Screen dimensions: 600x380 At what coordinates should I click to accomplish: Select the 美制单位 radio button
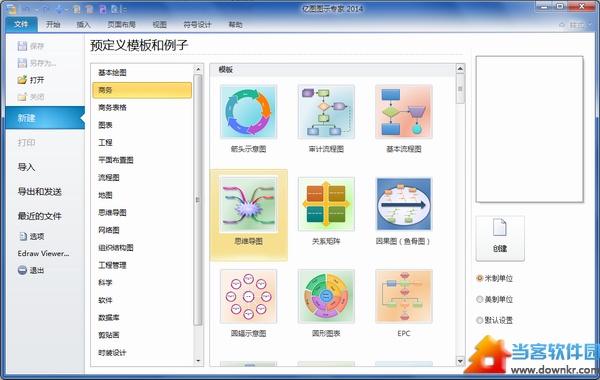479,299
